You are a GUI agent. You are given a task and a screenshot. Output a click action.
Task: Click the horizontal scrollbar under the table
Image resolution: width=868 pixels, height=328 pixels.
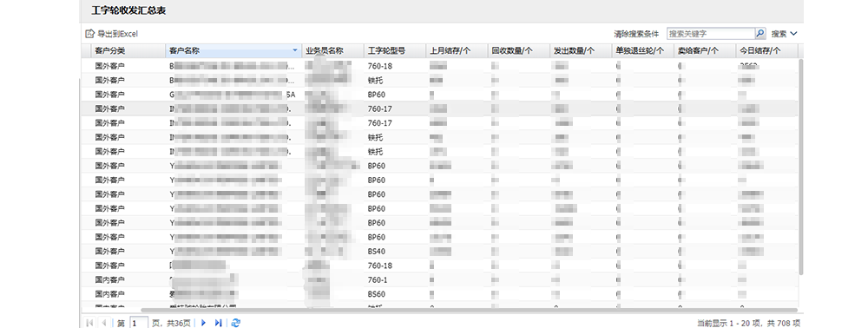(x=469, y=311)
